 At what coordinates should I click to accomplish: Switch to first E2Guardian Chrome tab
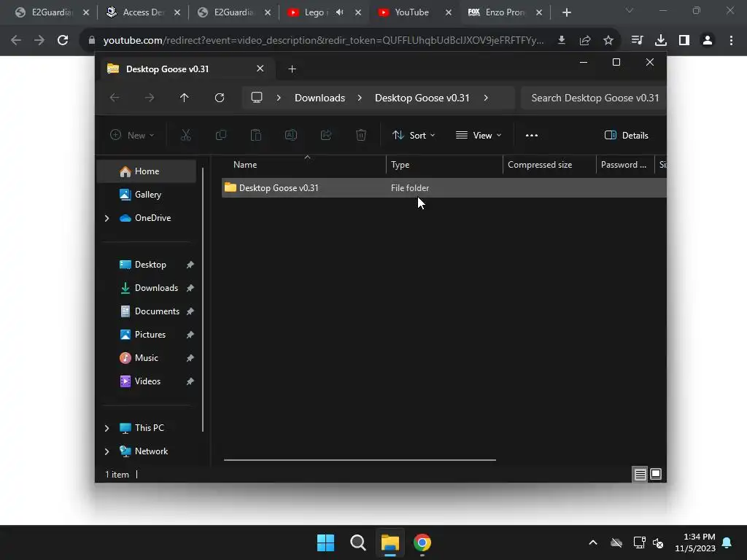coord(52,12)
